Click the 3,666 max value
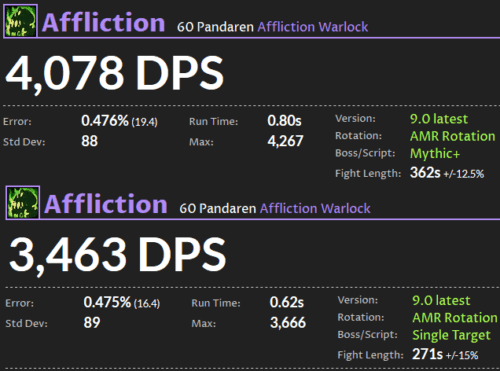 coord(288,323)
